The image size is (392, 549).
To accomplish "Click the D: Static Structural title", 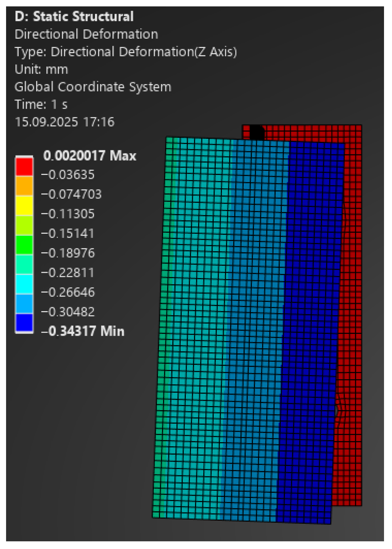I will 74,17.
